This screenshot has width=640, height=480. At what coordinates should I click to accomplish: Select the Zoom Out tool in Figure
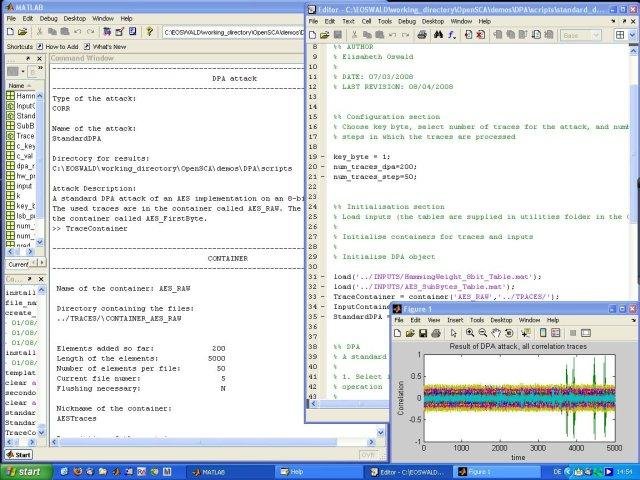pos(482,333)
